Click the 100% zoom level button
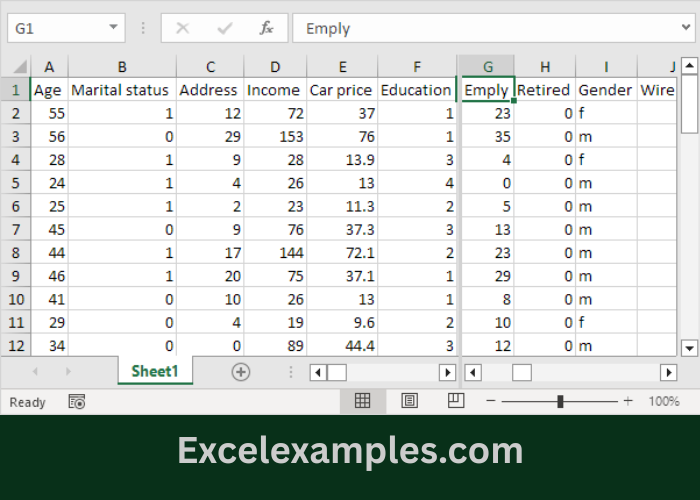This screenshot has width=700, height=500. tap(664, 401)
